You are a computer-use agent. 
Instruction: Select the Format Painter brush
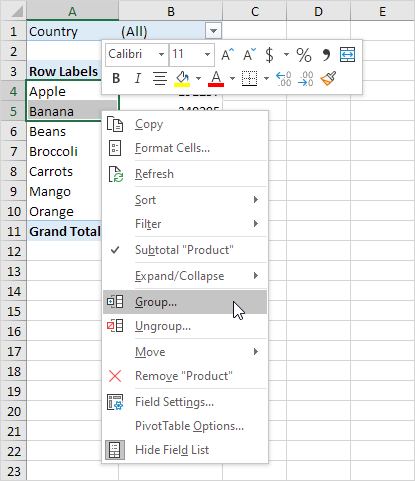(328, 79)
